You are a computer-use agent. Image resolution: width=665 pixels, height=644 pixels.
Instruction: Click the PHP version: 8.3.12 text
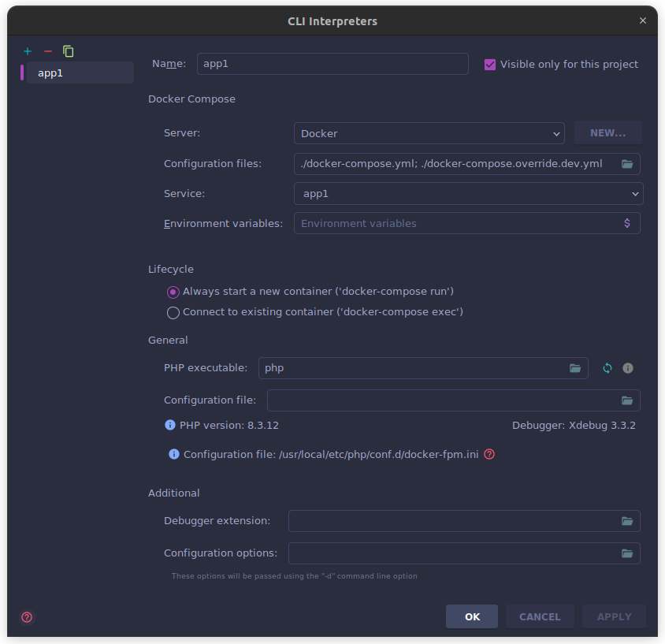click(229, 426)
